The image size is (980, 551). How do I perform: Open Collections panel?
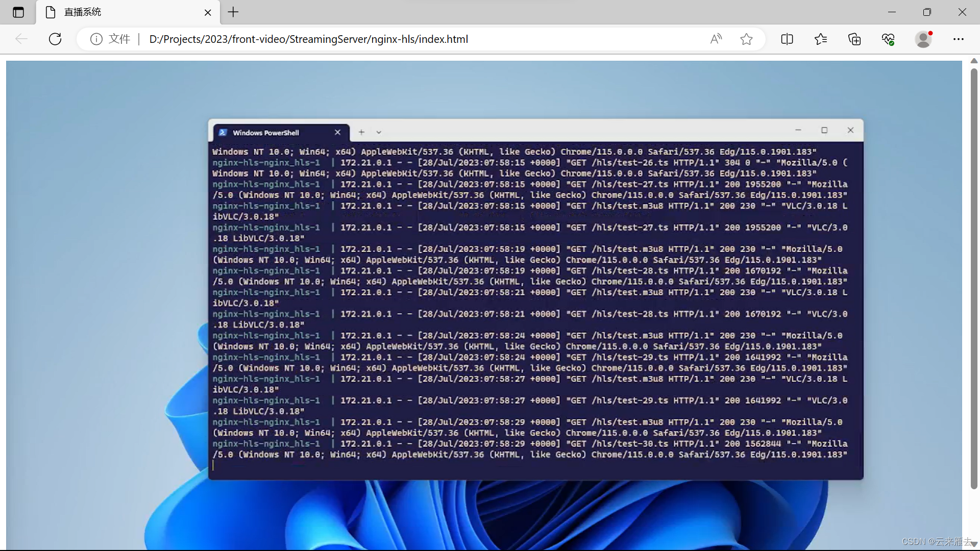854,39
